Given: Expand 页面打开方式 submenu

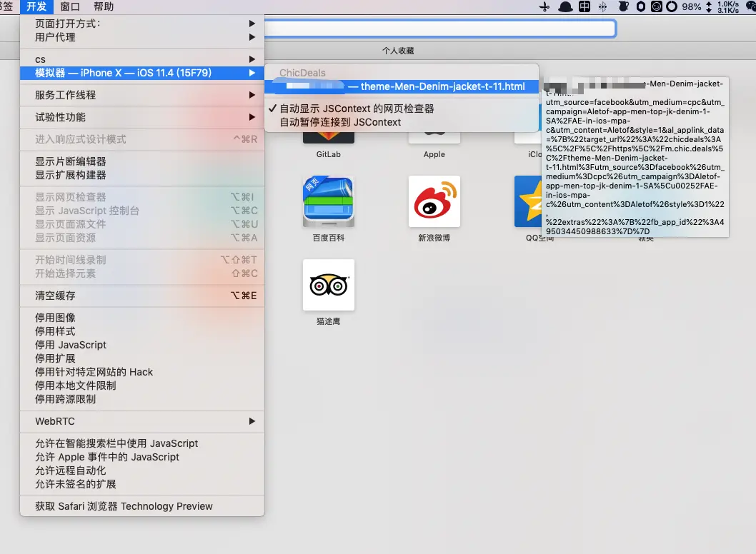Looking at the screenshot, I should [x=142, y=24].
